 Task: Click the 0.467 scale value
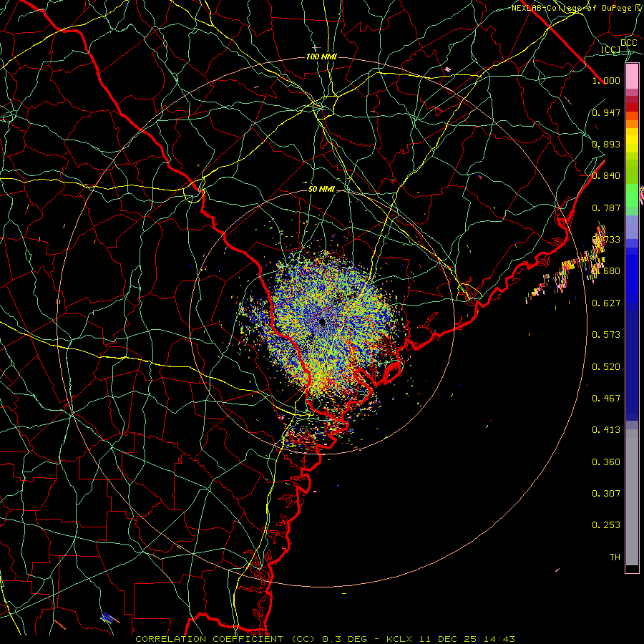[606, 399]
